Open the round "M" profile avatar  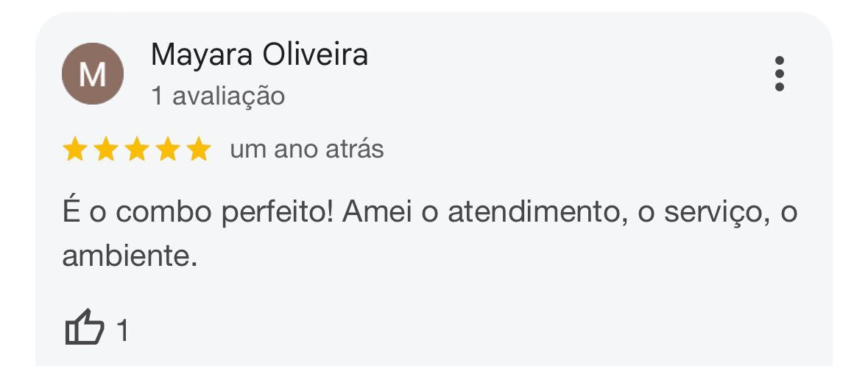point(92,74)
